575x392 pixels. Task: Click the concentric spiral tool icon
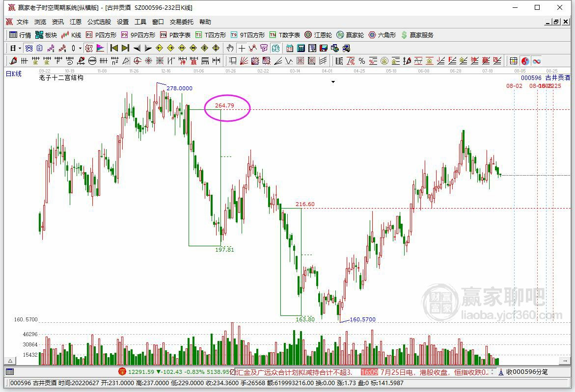[137, 61]
